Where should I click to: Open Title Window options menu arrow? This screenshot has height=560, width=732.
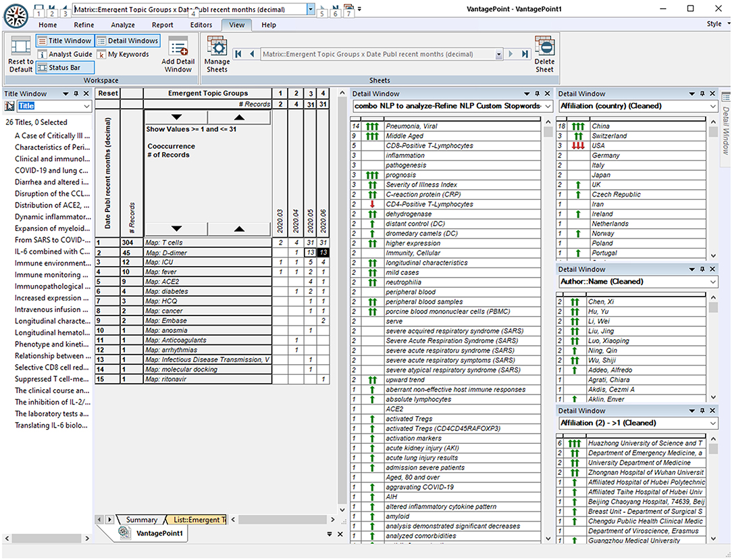point(66,93)
